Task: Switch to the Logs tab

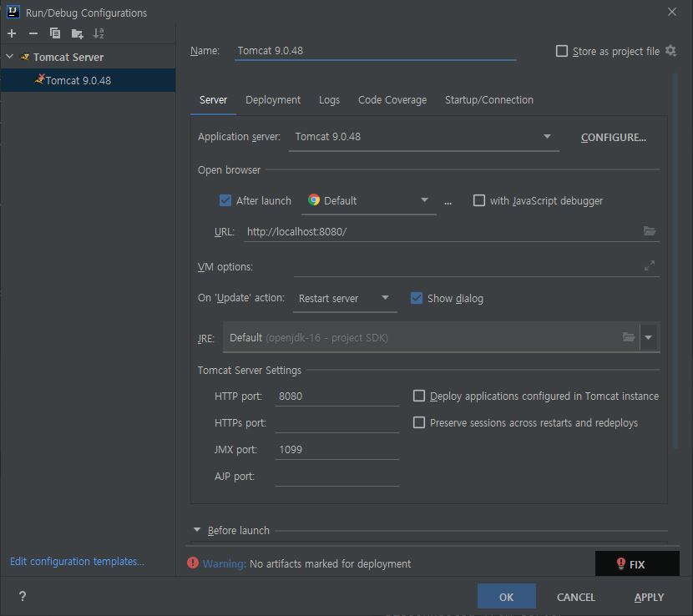Action: (329, 100)
